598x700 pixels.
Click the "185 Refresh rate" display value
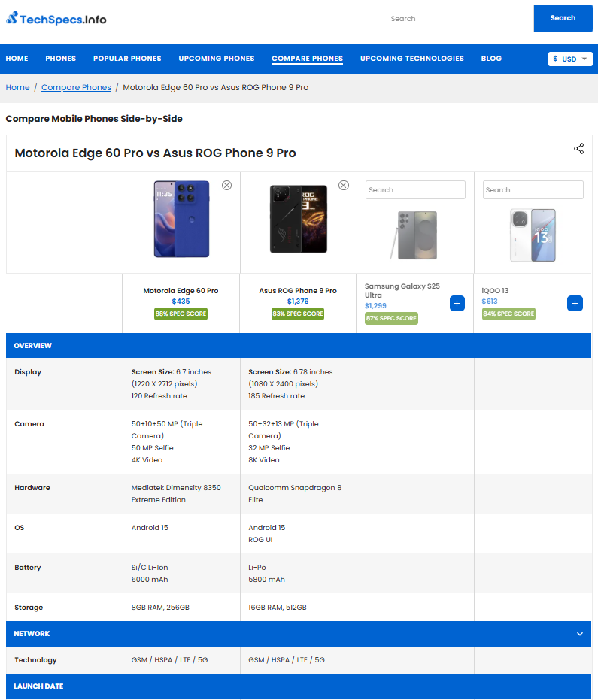click(277, 396)
